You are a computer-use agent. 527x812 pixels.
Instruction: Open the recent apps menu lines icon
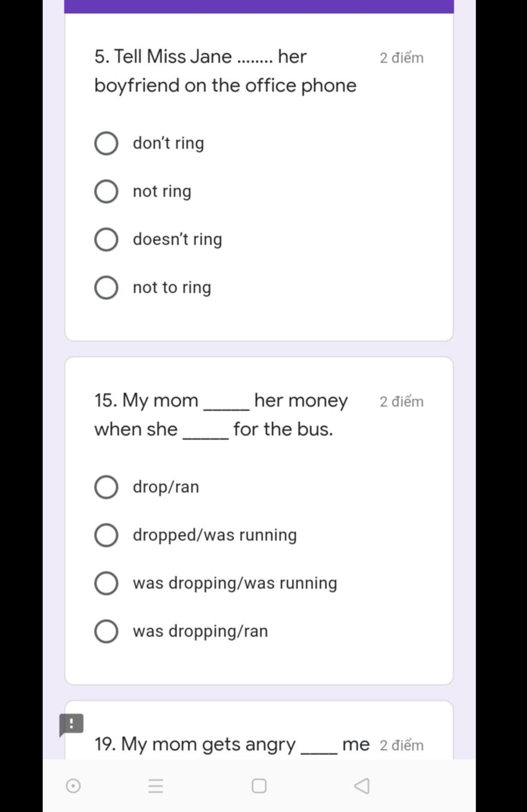click(155, 785)
